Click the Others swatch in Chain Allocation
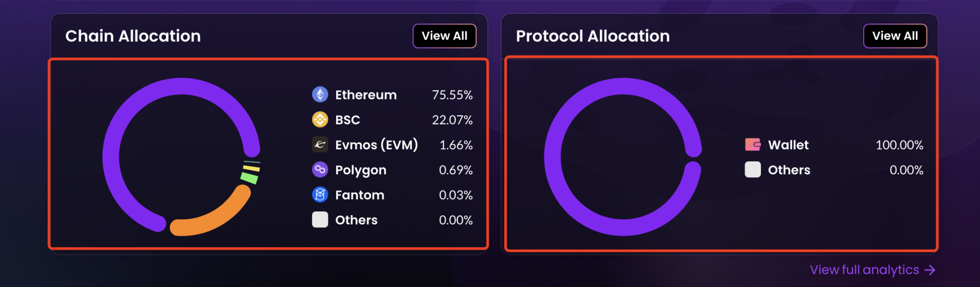The height and width of the screenshot is (287, 980). click(320, 219)
